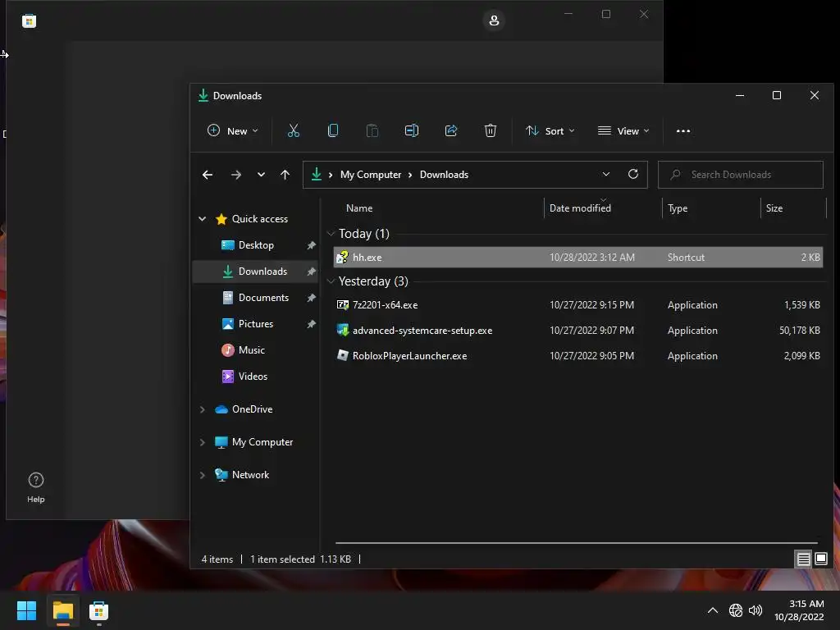Click Help in Microsoft Store window
The width and height of the screenshot is (840, 630).
click(36, 487)
